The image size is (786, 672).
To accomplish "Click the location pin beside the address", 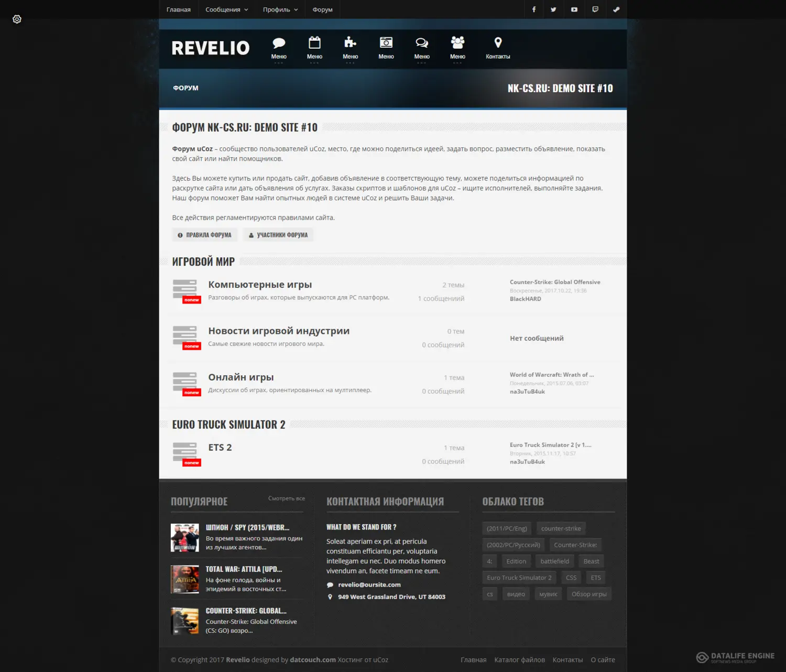I will pyautogui.click(x=330, y=597).
